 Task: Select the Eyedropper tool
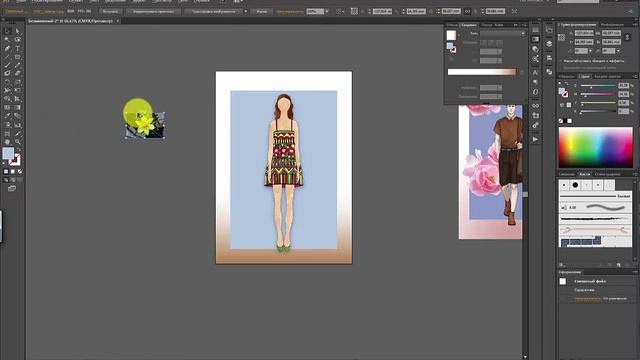7,116
